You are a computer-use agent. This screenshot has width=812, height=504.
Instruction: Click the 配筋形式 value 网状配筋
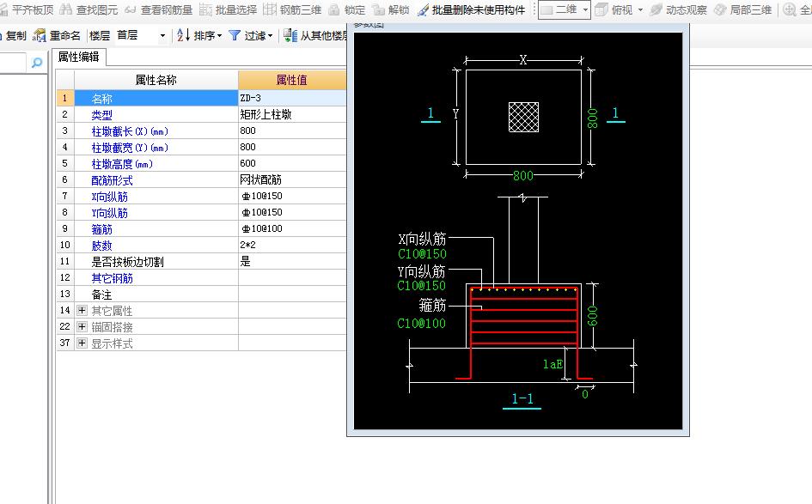tap(292, 179)
